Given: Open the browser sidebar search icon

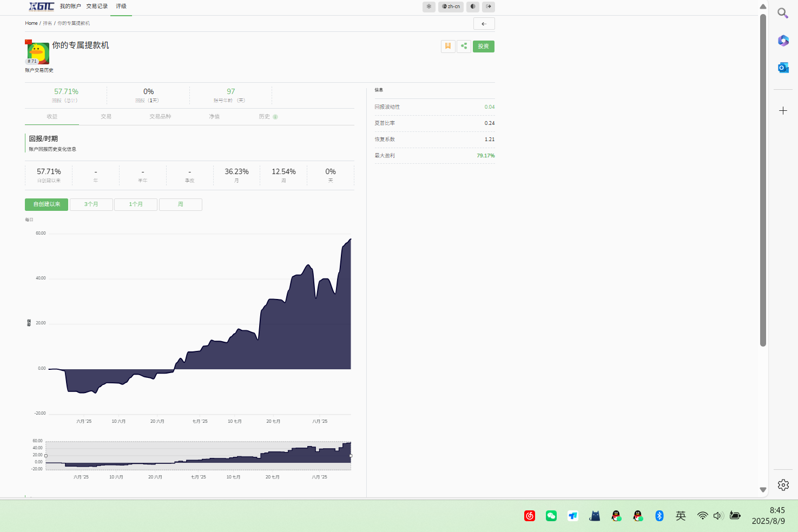Looking at the screenshot, I should 783,13.
